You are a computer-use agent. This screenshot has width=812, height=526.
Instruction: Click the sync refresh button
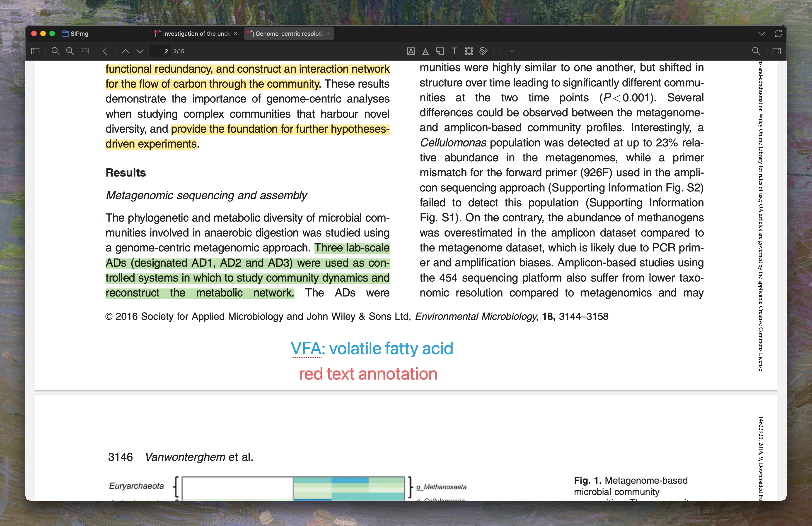pyautogui.click(x=778, y=33)
